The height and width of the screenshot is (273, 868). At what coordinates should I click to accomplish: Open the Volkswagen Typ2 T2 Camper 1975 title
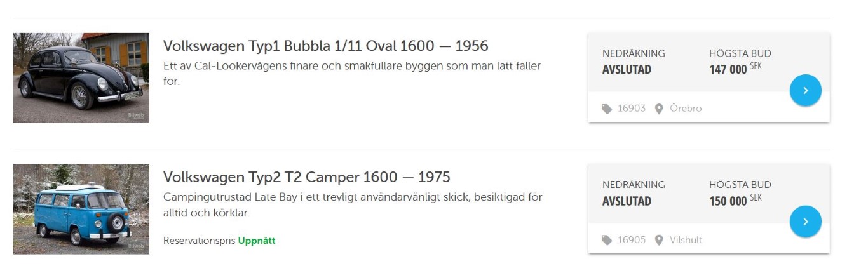(306, 176)
